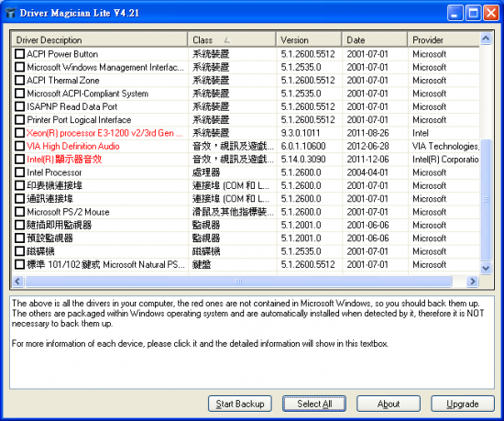This screenshot has width=504, height=421.
Task: Tick the Xeon(R) processor E3-1200 checkbox
Action: tap(19, 133)
